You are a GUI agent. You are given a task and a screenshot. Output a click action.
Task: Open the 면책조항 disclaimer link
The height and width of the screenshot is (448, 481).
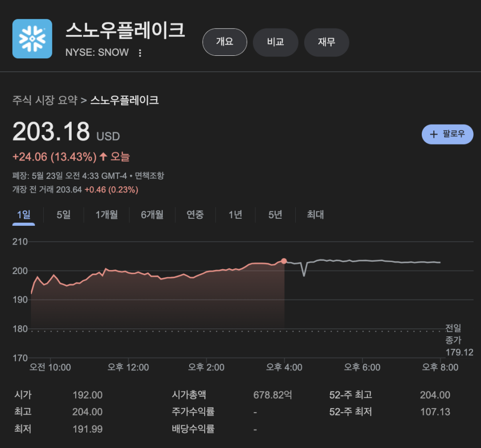(149, 175)
